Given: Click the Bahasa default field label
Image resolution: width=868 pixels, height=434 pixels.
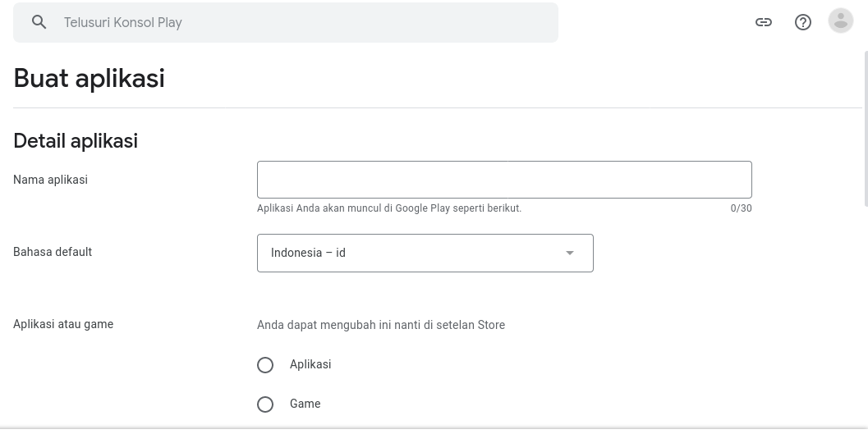Looking at the screenshot, I should pyautogui.click(x=53, y=252).
